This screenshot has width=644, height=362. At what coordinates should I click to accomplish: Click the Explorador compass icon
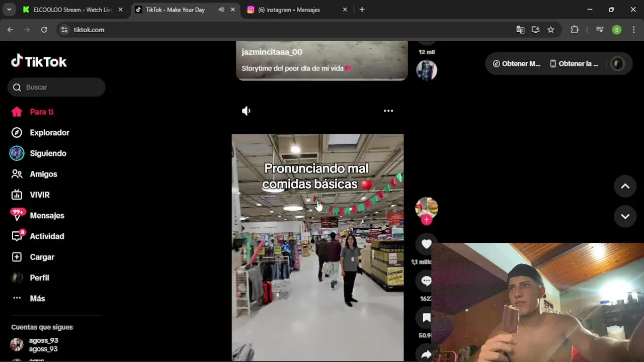pos(17,132)
